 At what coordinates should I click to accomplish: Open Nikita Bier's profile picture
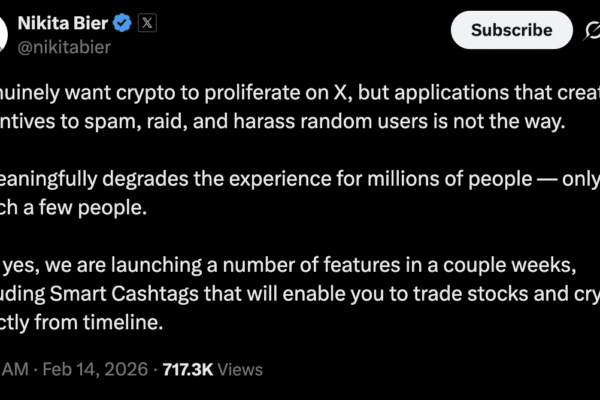3,30
